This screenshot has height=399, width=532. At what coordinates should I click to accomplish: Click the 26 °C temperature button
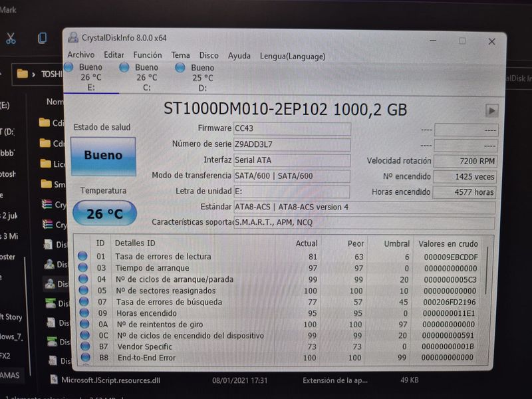pos(104,213)
